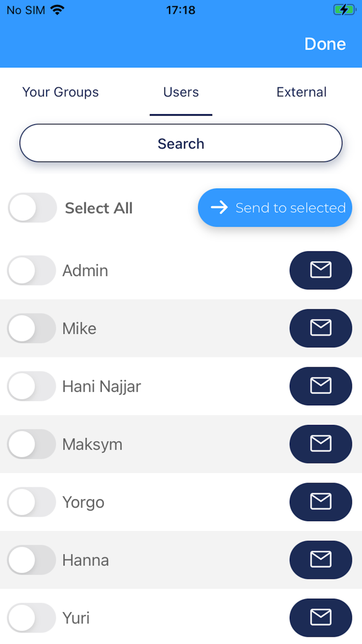Message Hani Najjar via envelope icon
362x644 pixels.
click(x=321, y=386)
